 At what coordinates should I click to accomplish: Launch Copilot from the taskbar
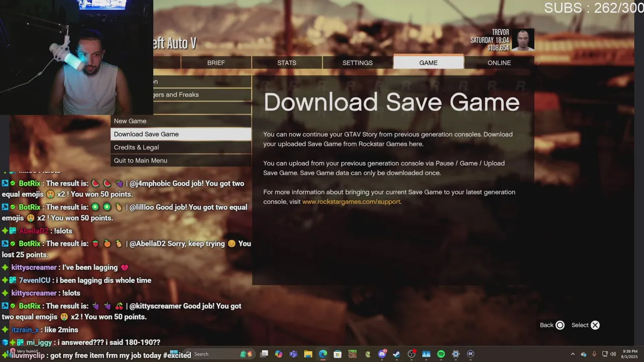279,354
